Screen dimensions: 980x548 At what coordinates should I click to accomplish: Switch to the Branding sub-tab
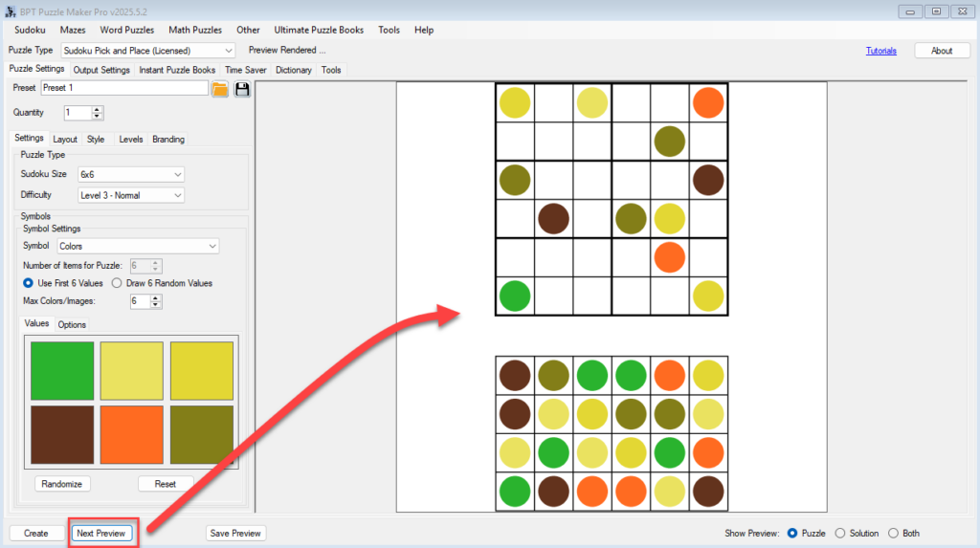[168, 140]
